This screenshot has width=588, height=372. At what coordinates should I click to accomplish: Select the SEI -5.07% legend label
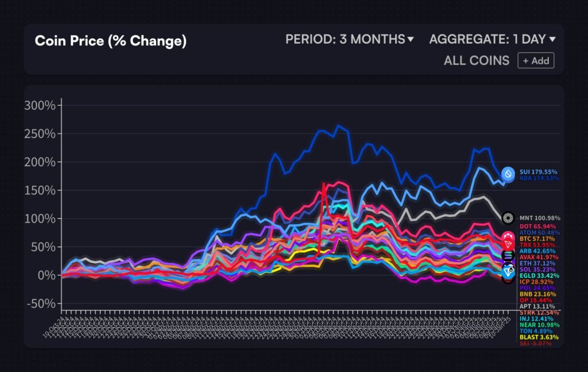click(x=536, y=343)
